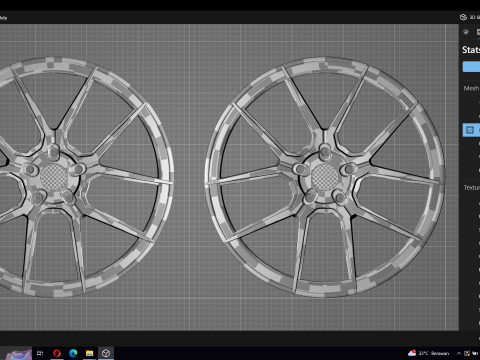Toggle the highlighted blue checkbox under Mesh
Viewport: 480px width, 360px height.
[470, 130]
